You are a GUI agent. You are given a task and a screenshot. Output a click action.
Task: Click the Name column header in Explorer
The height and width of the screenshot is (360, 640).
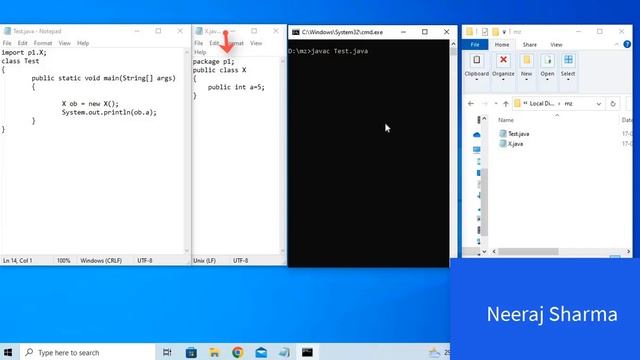[506, 120]
